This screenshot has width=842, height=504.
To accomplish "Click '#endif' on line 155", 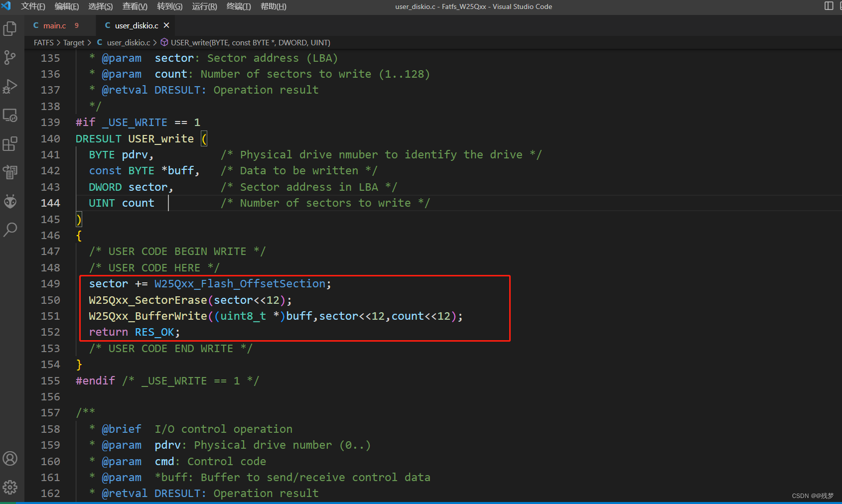I will tap(95, 381).
